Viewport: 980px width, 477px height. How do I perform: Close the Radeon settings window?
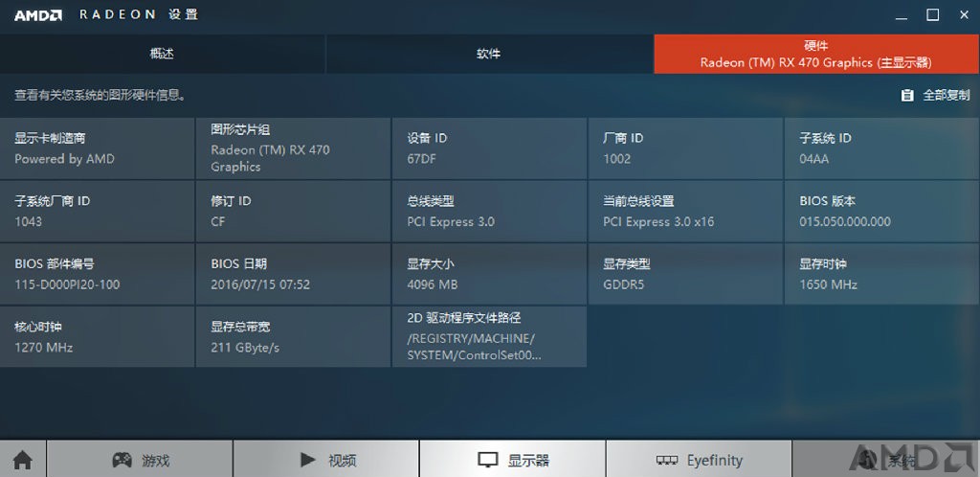[965, 15]
